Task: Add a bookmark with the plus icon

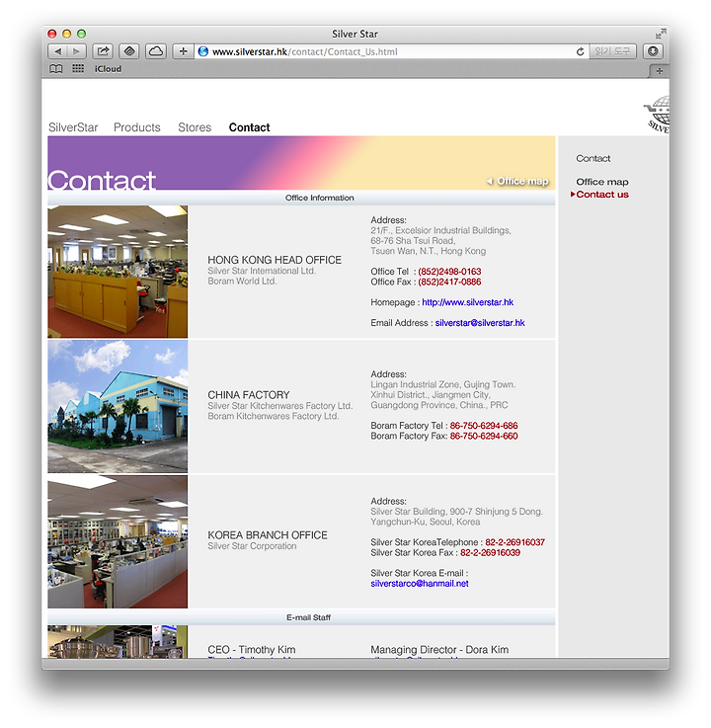Action: [x=183, y=51]
